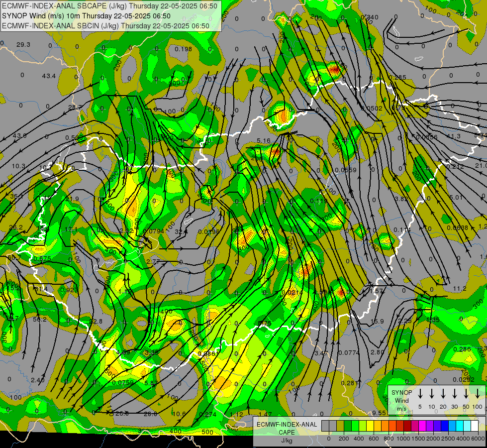This screenshot has height=448, width=487.
Task: Click the 1.57 value on the map
Action: [x=377, y=291]
